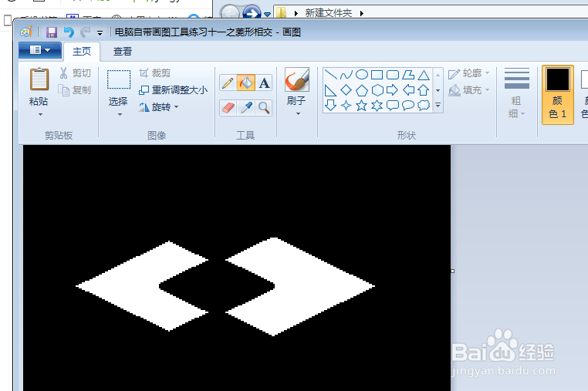Choose the Hexagon shape

(x=377, y=90)
